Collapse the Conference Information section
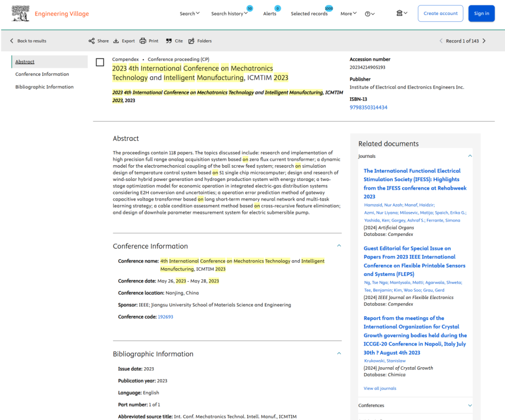Viewport: 505px width, 420px height. coord(339,246)
